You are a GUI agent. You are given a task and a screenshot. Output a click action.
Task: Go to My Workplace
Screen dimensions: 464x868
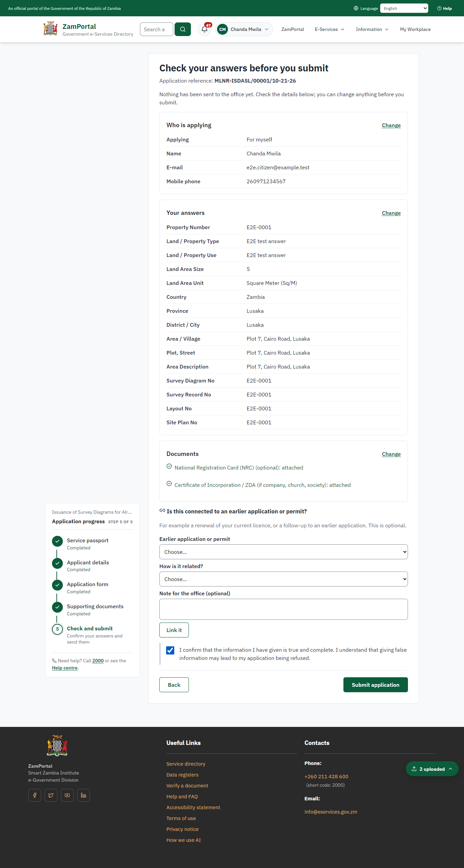[x=415, y=29]
